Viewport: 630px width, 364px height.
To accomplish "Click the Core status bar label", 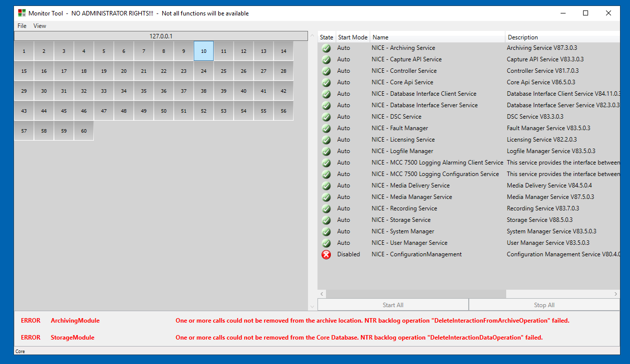I will 20,352.
